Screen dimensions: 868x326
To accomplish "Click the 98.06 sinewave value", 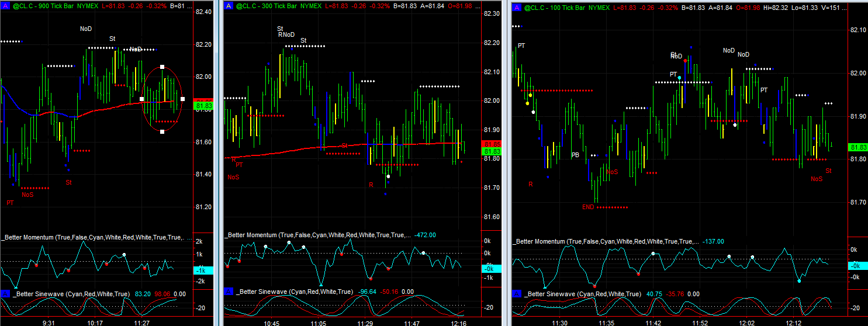I will click(162, 294).
